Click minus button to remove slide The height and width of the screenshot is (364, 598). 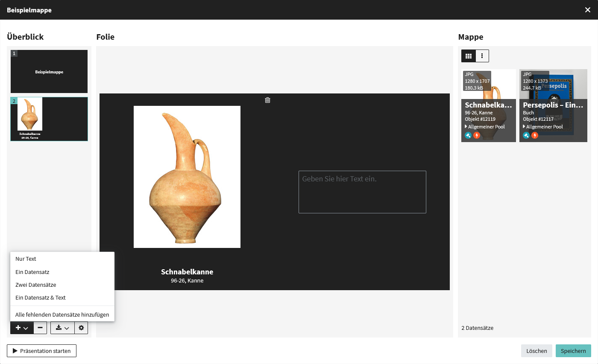(40, 328)
